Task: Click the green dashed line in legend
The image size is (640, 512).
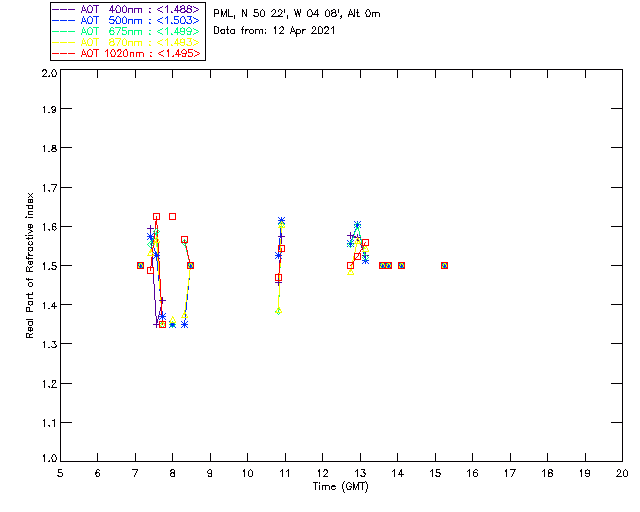Action: [64, 31]
